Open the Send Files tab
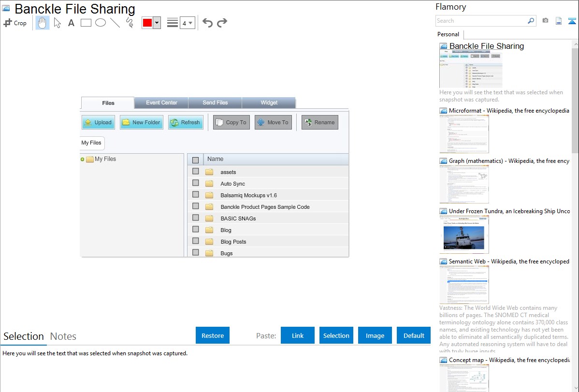Image resolution: width=579 pixels, height=392 pixels. click(215, 102)
